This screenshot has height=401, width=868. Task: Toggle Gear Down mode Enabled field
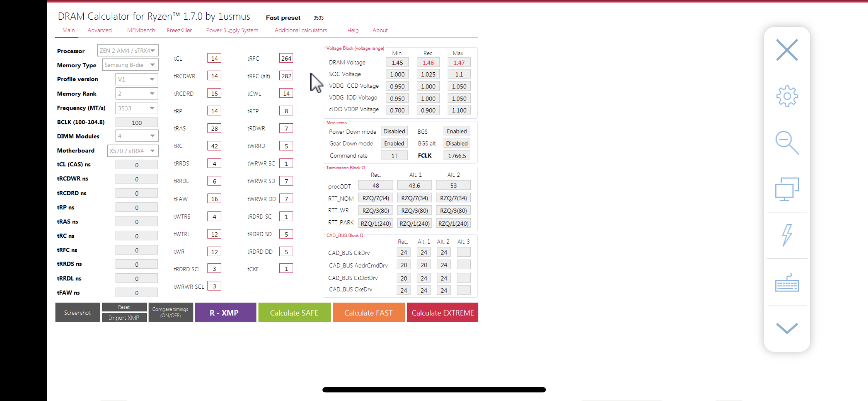[x=394, y=143]
